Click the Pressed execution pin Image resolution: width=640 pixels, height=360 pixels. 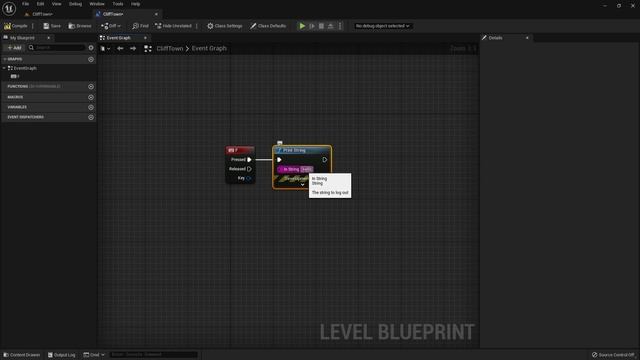249,160
